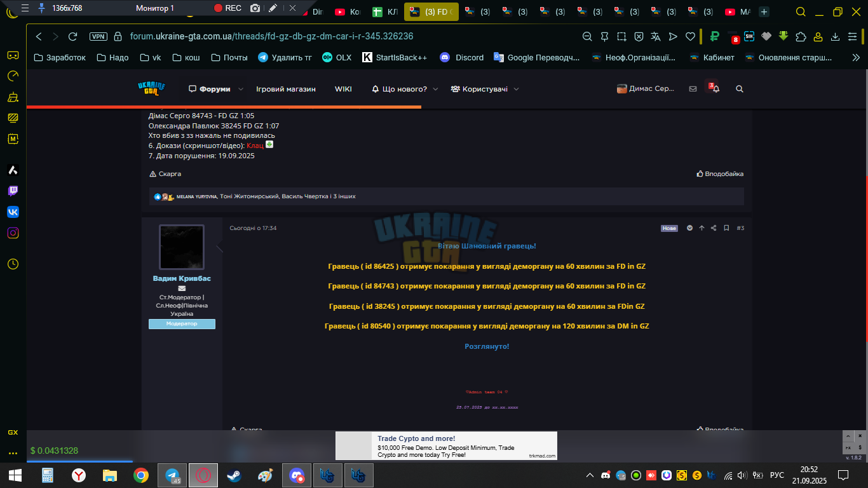Open the browser downloads panel
The width and height of the screenshot is (868, 488).
(836, 37)
